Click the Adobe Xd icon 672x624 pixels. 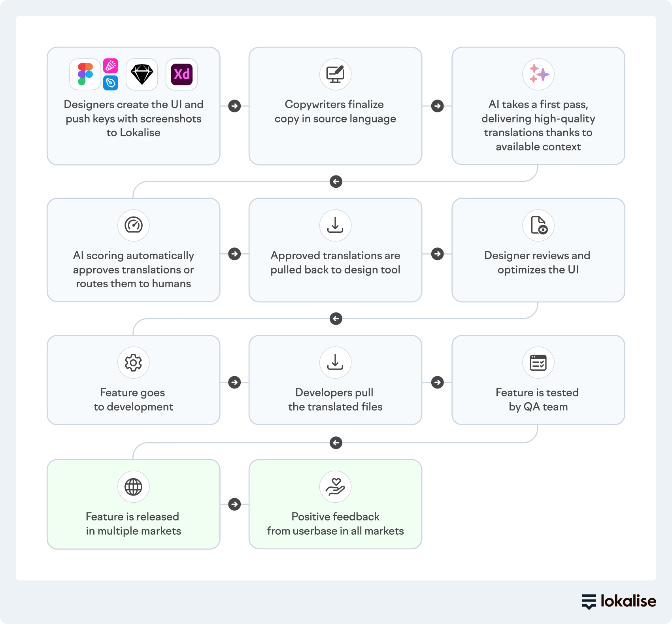pyautogui.click(x=182, y=74)
